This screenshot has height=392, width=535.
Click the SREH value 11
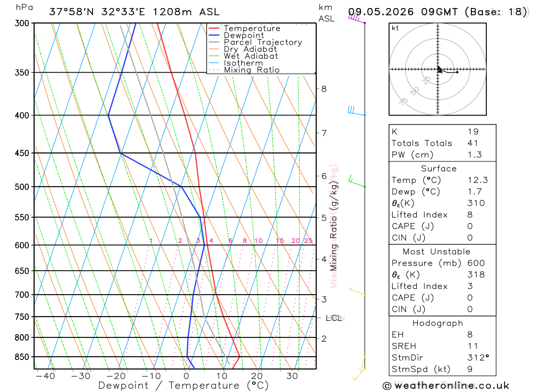click(473, 347)
